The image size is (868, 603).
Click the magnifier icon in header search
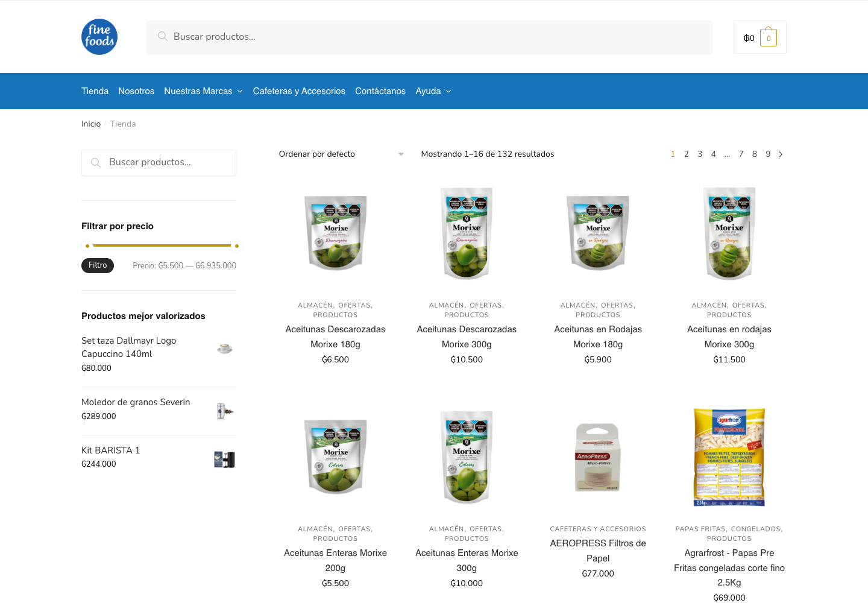pyautogui.click(x=162, y=36)
